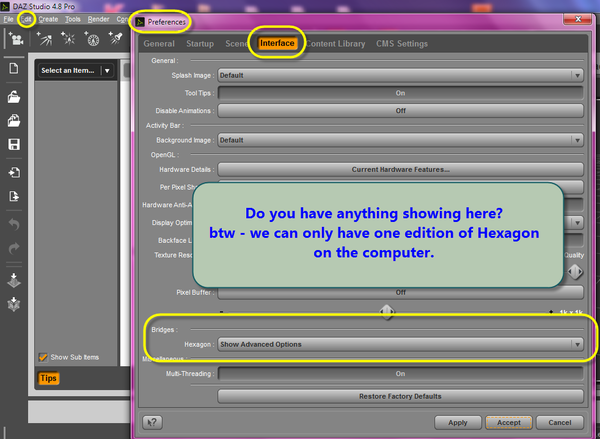Open the Render menu
This screenshot has height=439, width=600.
click(98, 19)
